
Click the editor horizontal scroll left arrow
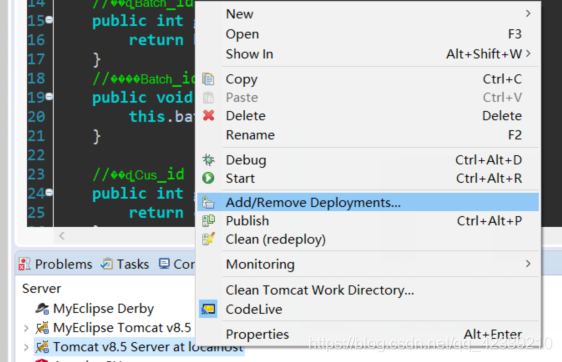pyautogui.click(x=62, y=236)
